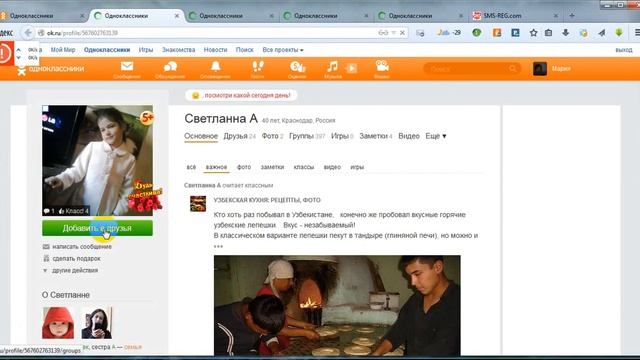640x360 pixels.
Task: Click the blue square extension icon
Action: (515, 33)
